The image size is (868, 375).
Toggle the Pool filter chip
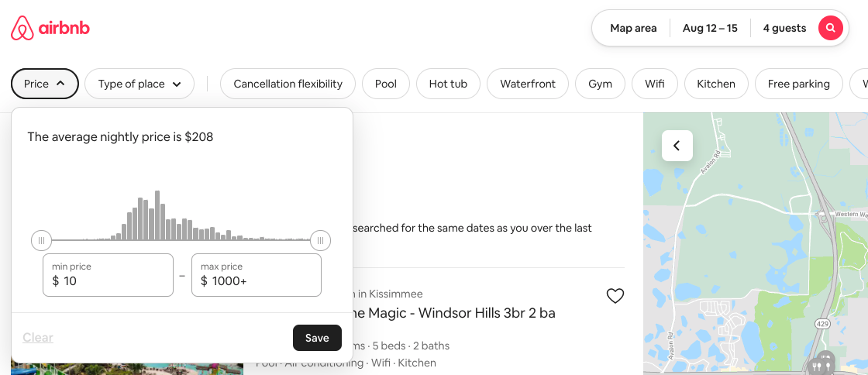385,84
